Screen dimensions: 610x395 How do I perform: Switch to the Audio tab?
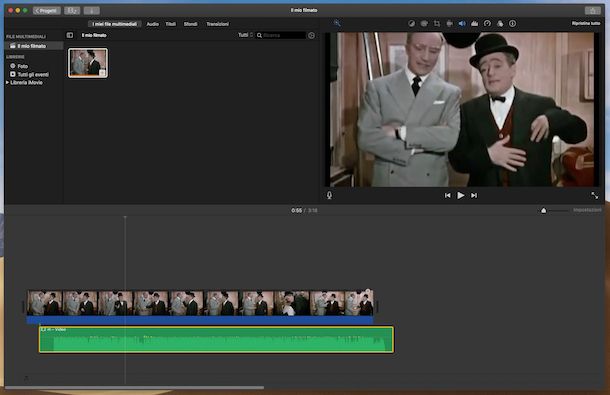pyautogui.click(x=152, y=24)
